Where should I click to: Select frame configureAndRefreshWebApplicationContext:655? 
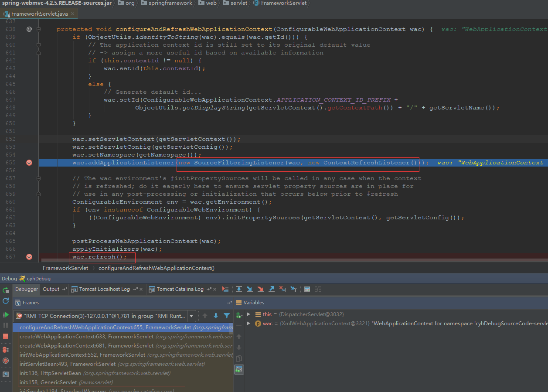[x=123, y=327]
